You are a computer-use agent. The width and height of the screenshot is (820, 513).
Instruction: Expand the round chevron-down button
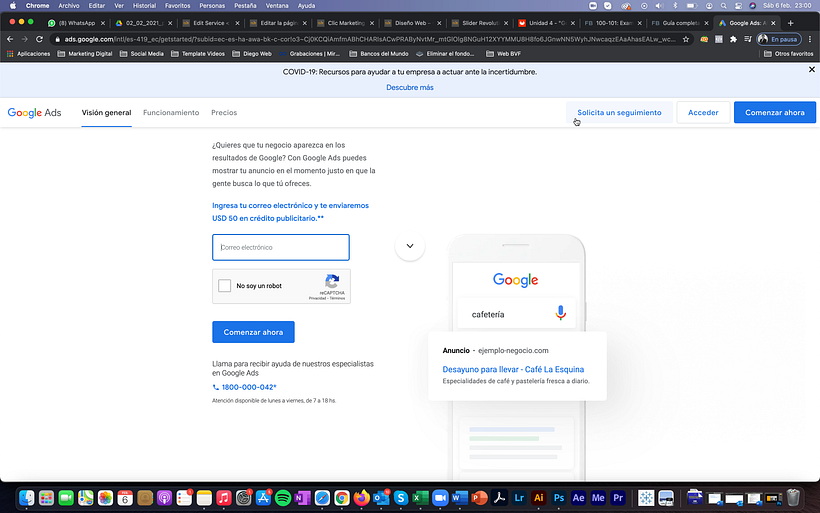tap(410, 246)
